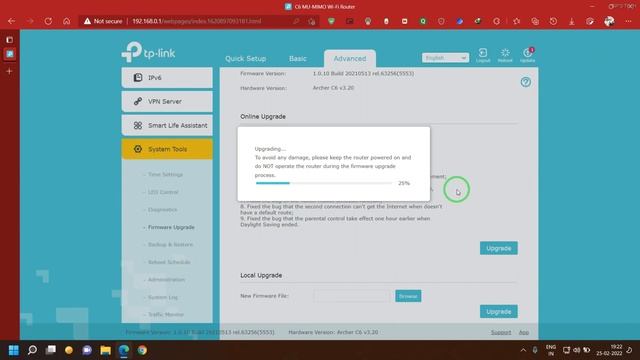Open the help question mark icon
This screenshot has width=640, height=360.
(x=526, y=82)
